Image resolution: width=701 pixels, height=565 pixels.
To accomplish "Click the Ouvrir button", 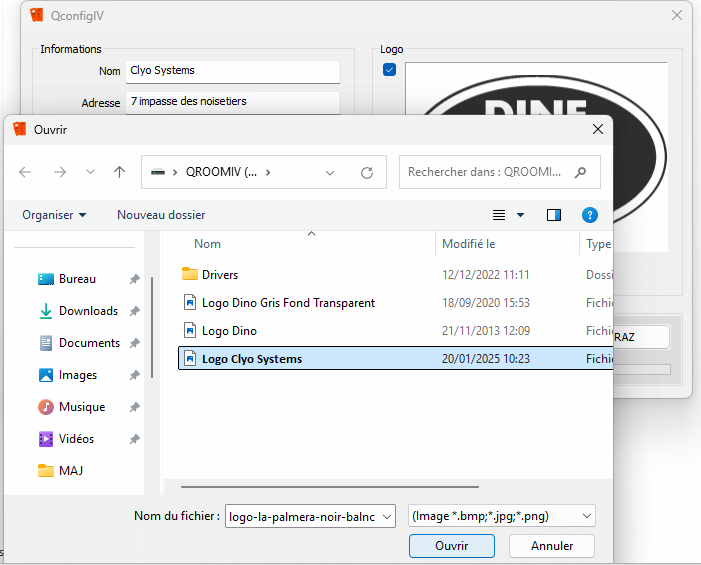I will (451, 546).
